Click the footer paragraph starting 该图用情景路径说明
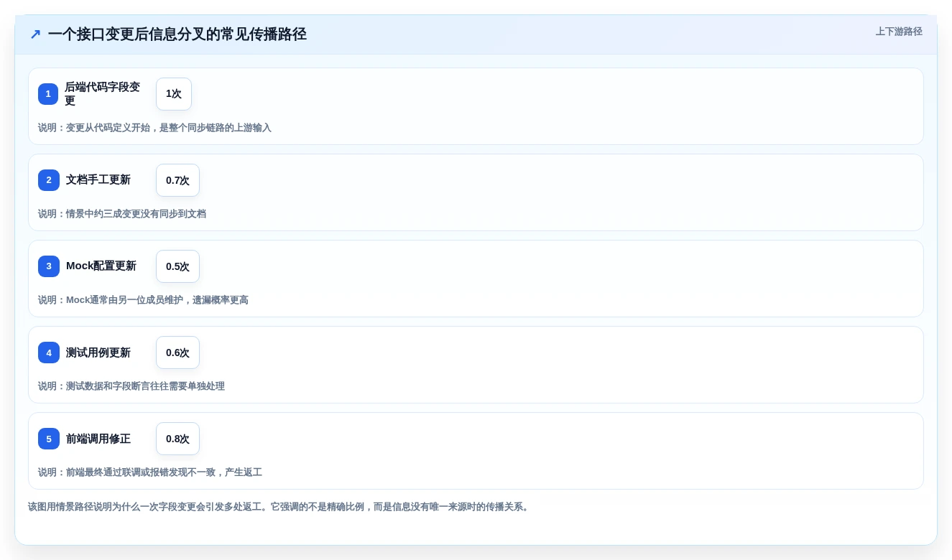The width and height of the screenshot is (952, 560). [279, 507]
